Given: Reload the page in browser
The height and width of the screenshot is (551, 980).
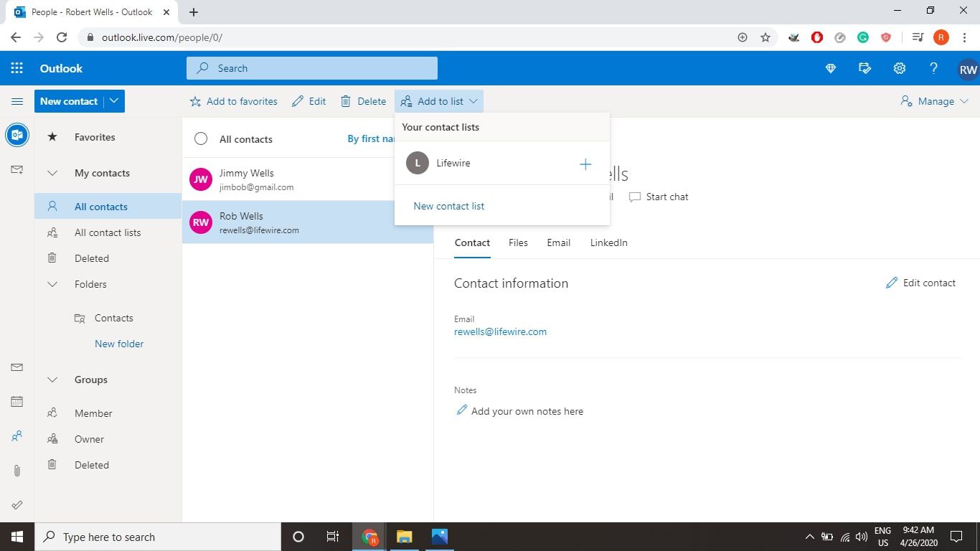Looking at the screenshot, I should pyautogui.click(x=62, y=37).
